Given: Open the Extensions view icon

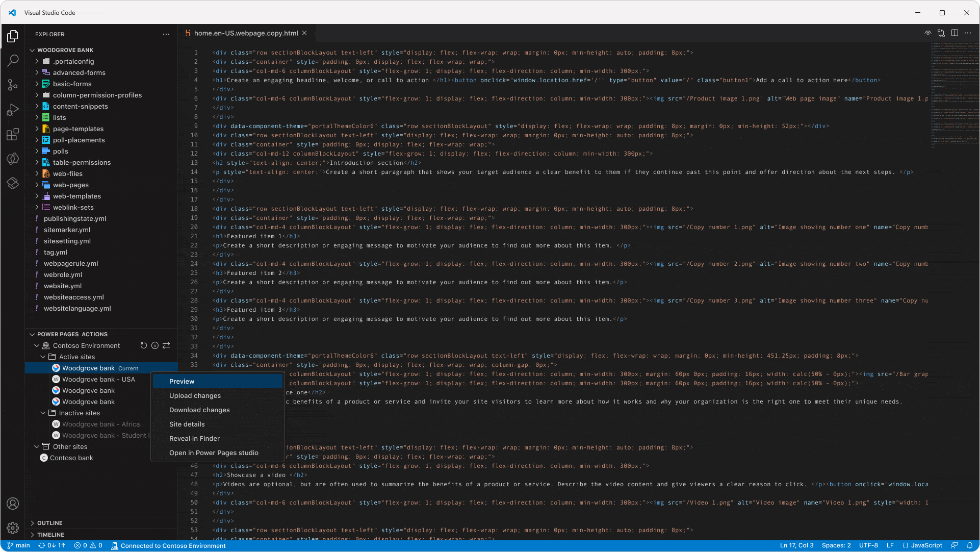Looking at the screenshot, I should click(13, 134).
